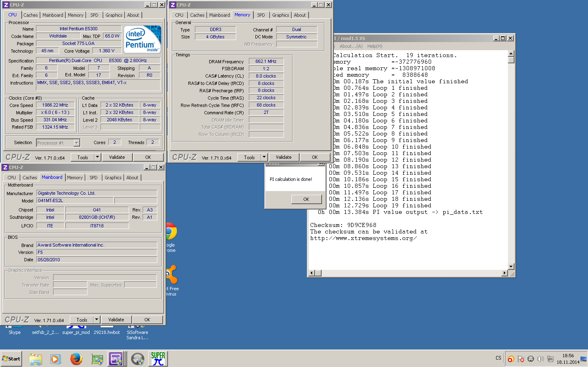Click the steering wheel taskbar icon

click(138, 359)
